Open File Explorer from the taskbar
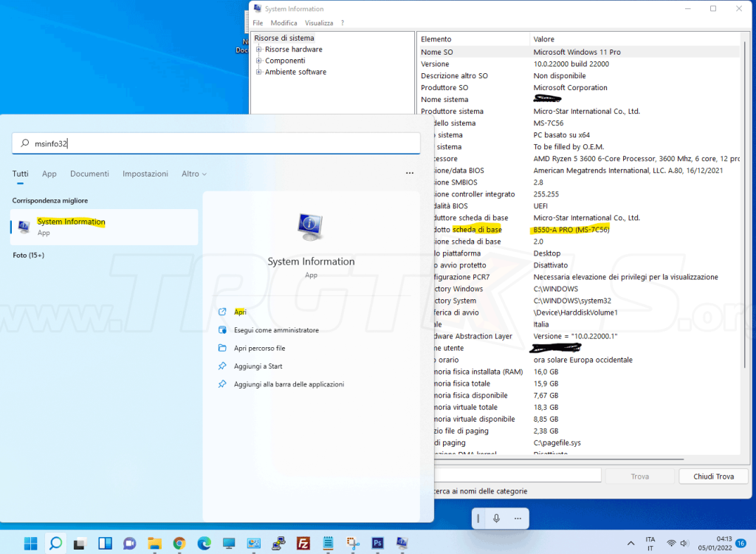This screenshot has height=554, width=756. (154, 544)
